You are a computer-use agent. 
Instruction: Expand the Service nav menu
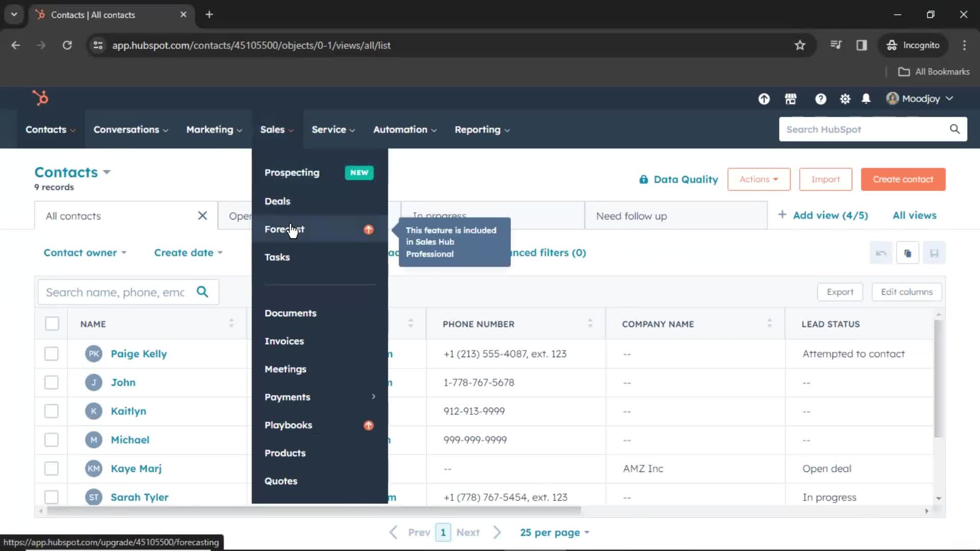tap(333, 130)
